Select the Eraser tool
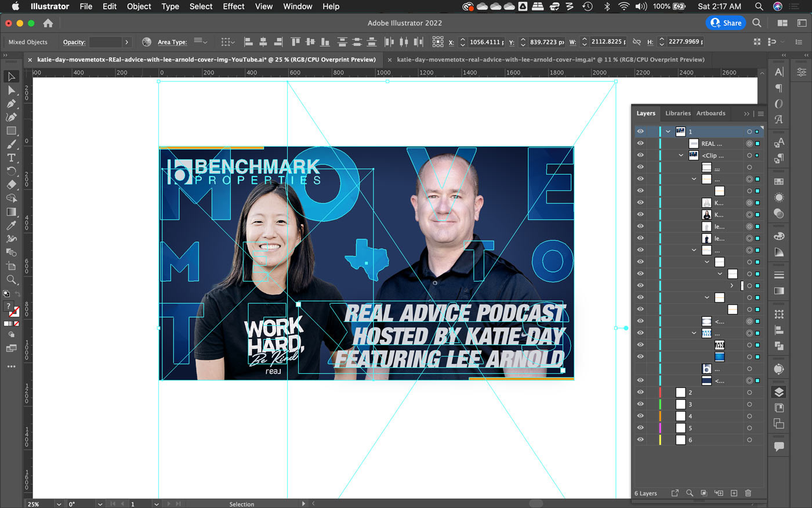 [11, 185]
